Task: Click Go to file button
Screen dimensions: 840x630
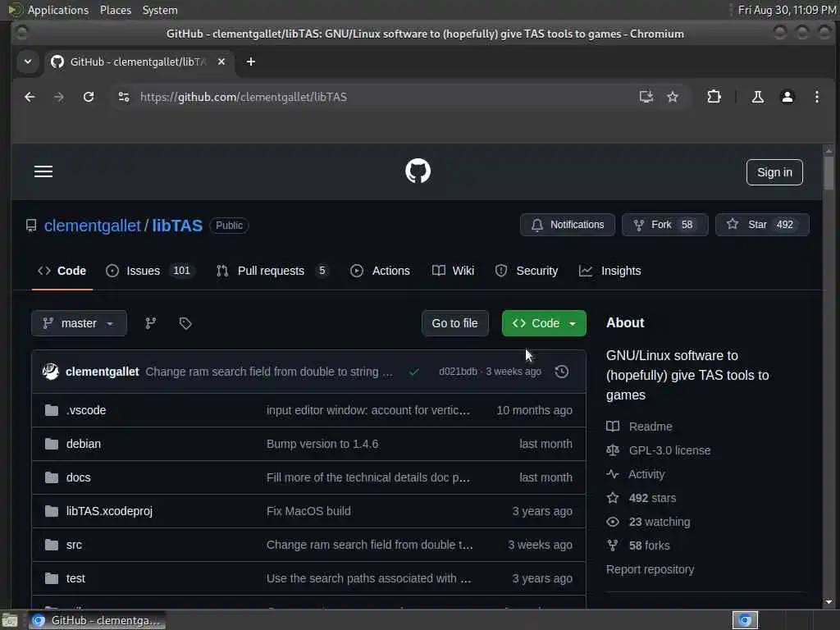Action: tap(454, 323)
